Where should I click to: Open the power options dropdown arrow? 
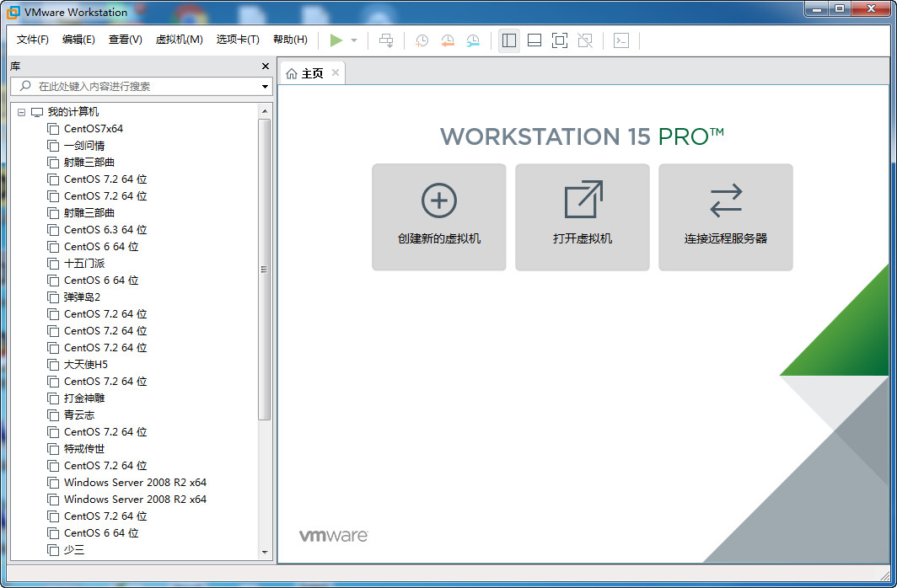click(354, 40)
